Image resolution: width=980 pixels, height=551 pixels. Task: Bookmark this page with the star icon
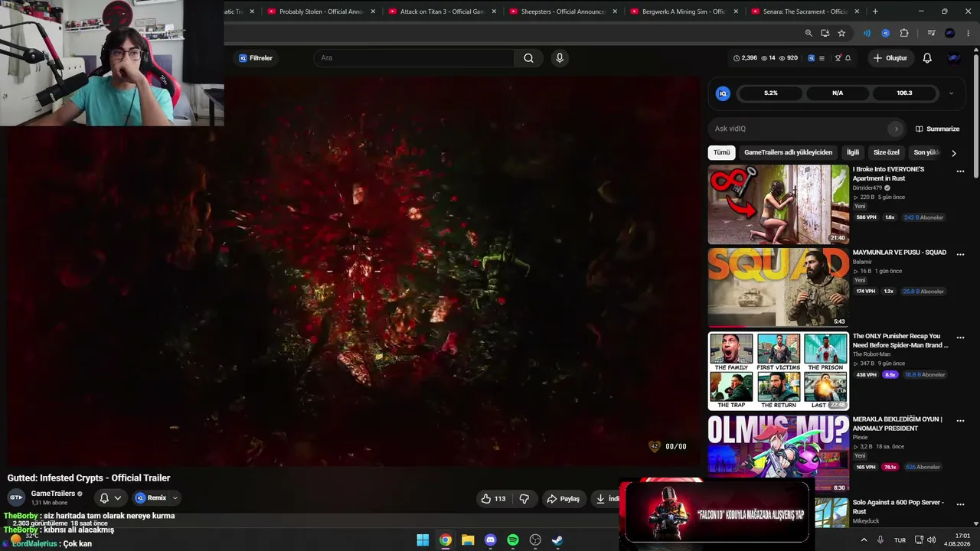(x=841, y=33)
